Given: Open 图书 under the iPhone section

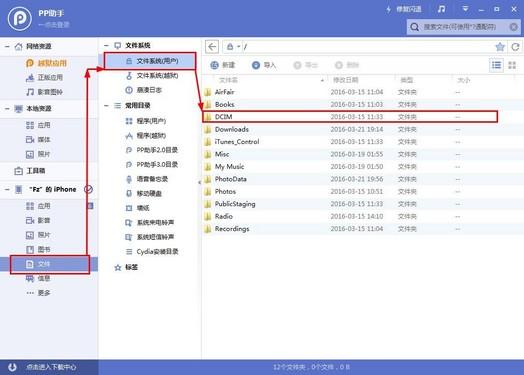Looking at the screenshot, I should [x=38, y=249].
